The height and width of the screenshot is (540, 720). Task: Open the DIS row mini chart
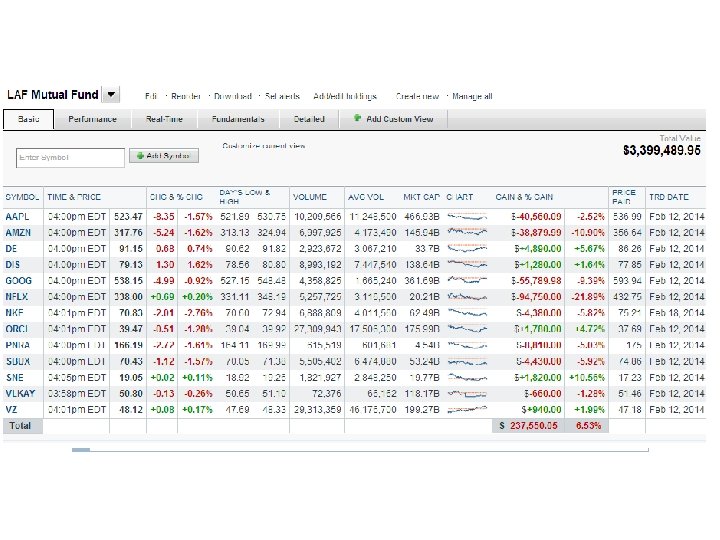467,265
